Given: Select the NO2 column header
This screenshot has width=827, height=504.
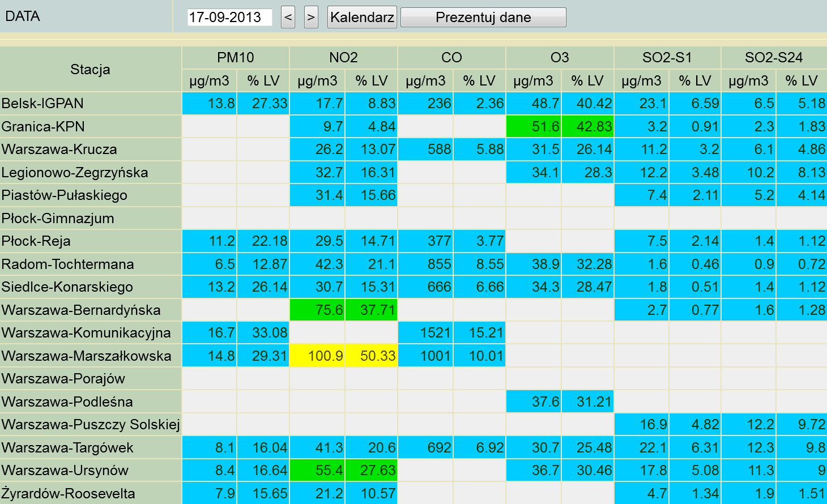Looking at the screenshot, I should 343,57.
